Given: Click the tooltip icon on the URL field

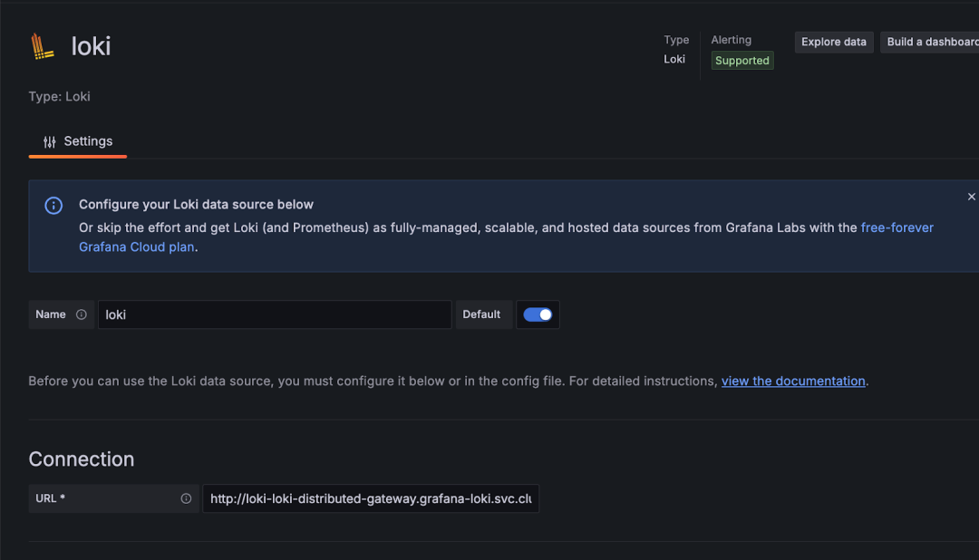Looking at the screenshot, I should 185,498.
